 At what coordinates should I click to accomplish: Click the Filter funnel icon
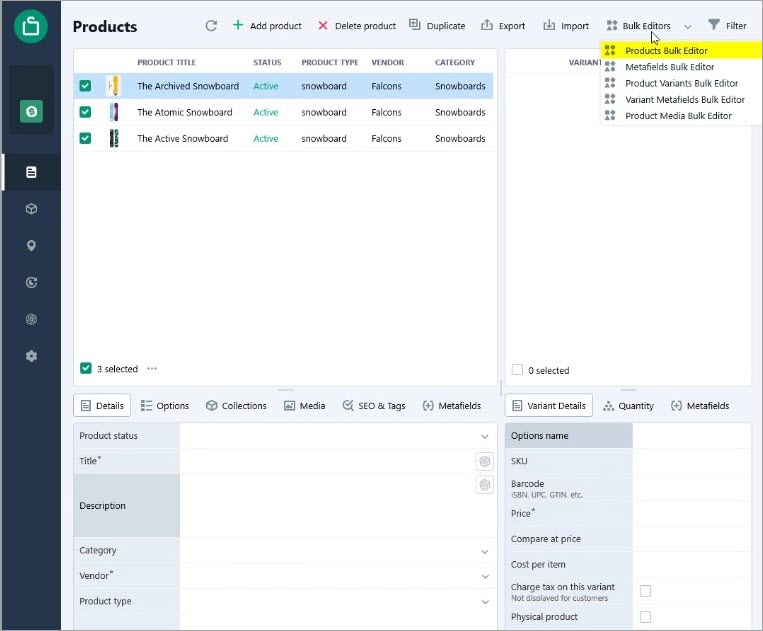[x=714, y=24]
